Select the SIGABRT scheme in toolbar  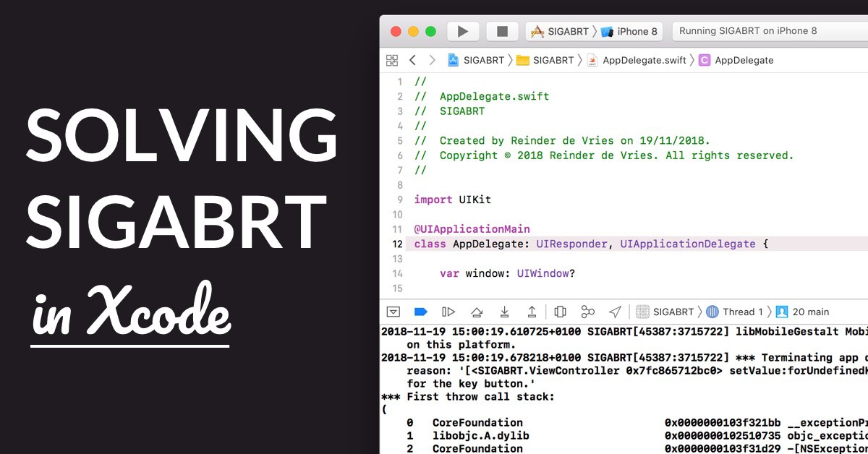560,31
